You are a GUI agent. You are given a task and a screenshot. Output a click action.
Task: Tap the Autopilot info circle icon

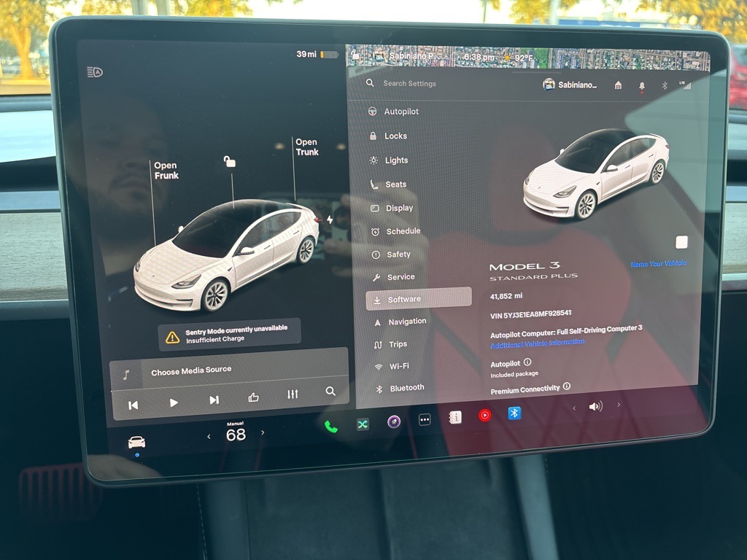pyautogui.click(x=527, y=362)
